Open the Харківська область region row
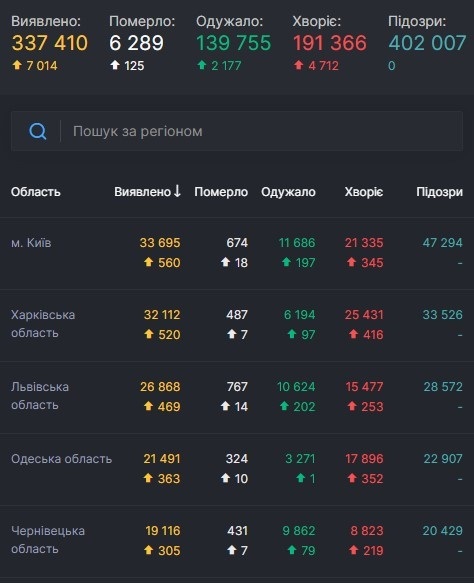Screen dimensions: 474x583 [x=237, y=325]
